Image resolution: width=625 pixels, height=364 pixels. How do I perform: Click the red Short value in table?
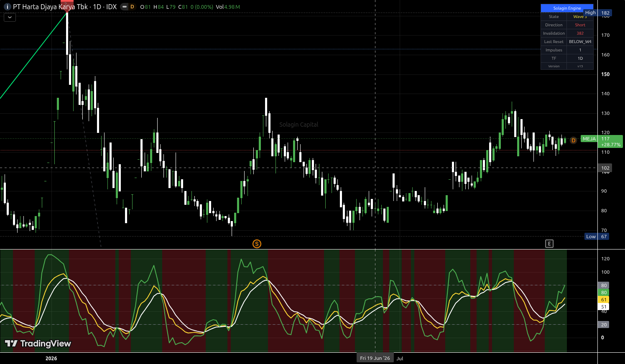(580, 25)
